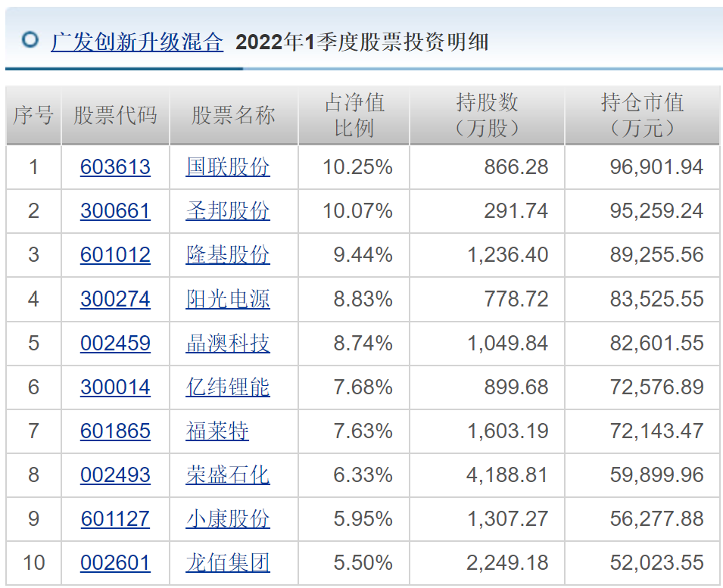Open stock code 300661 link
The height and width of the screenshot is (588, 723).
tap(115, 211)
